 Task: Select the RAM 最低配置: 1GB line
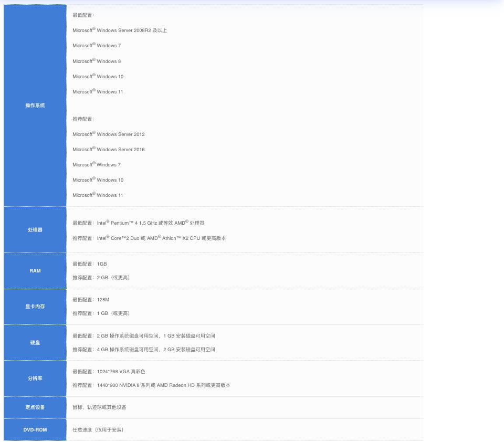point(90,264)
